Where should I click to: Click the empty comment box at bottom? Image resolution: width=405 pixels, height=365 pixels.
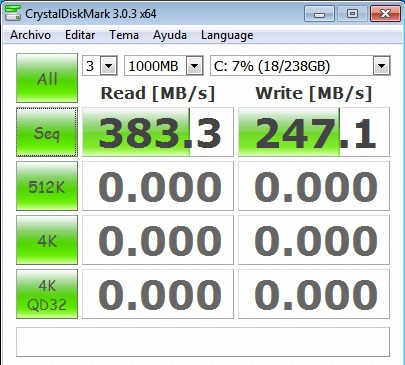203,342
